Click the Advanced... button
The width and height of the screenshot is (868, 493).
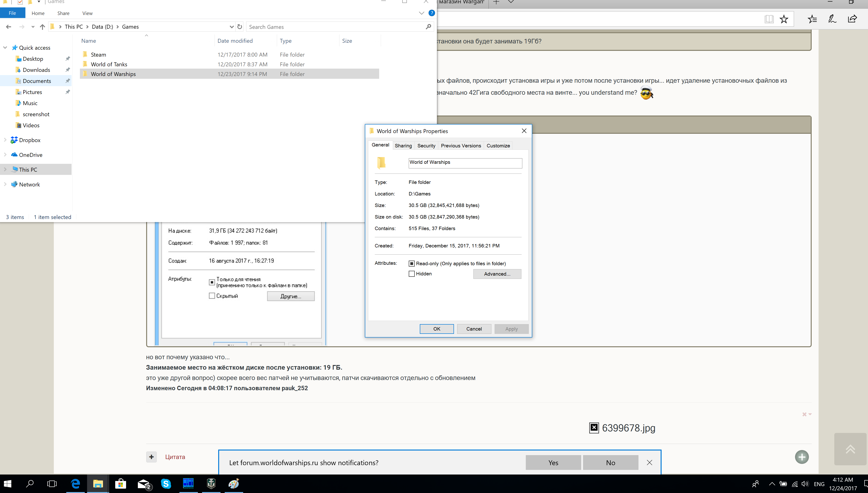497,274
